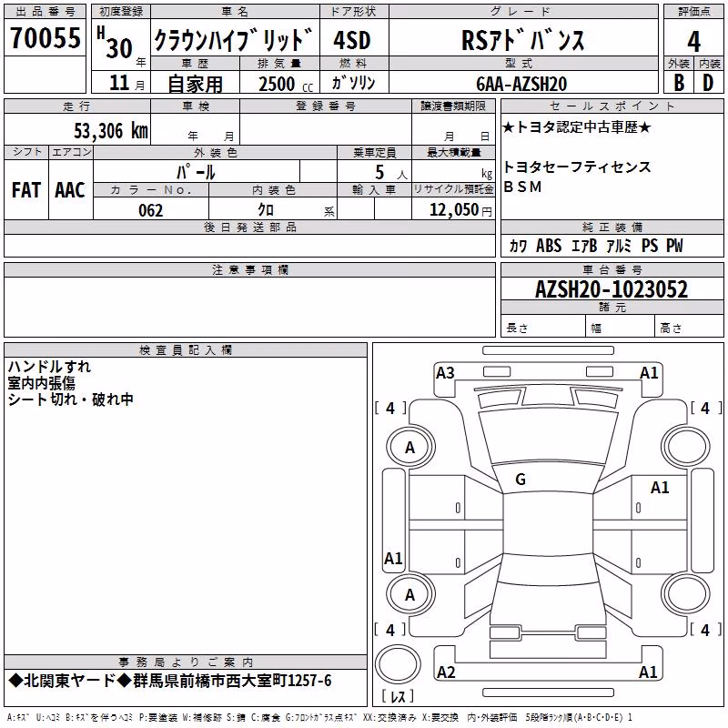Viewport: 728px width, 728px height.
Task: Click the 注意事項欄 header
Action: [x=249, y=269]
